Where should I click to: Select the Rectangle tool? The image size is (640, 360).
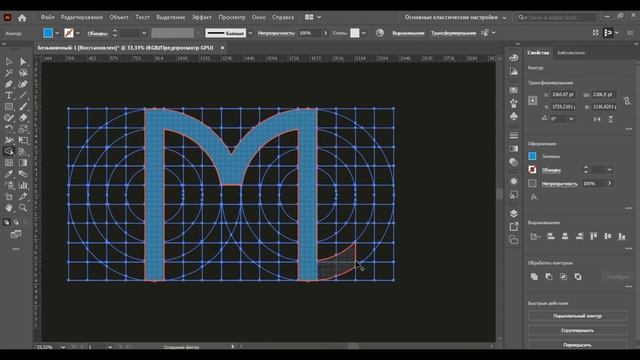coord(9,107)
